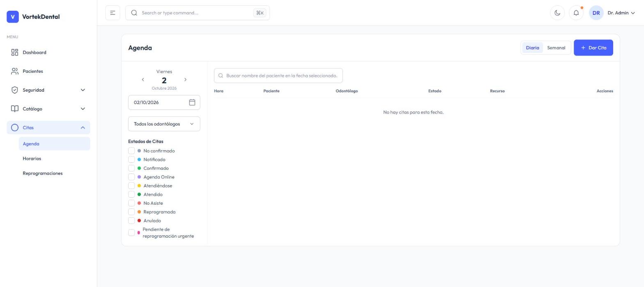Check the No Asiste status filter
The image size is (644, 287).
tap(131, 203)
